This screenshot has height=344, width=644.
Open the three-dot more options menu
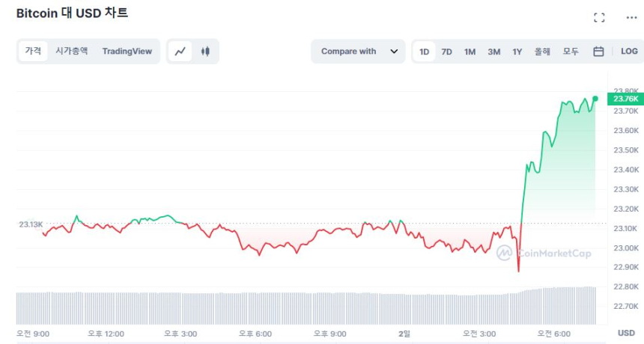tap(631, 17)
